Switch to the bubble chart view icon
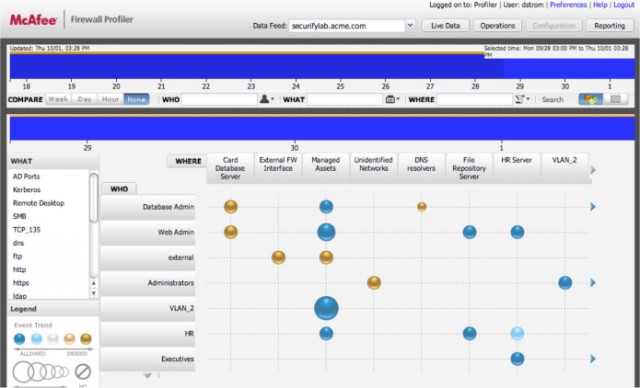 [x=591, y=99]
